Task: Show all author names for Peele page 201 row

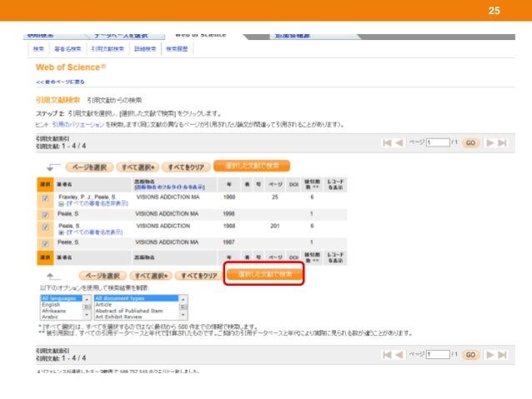Action: click(x=94, y=232)
